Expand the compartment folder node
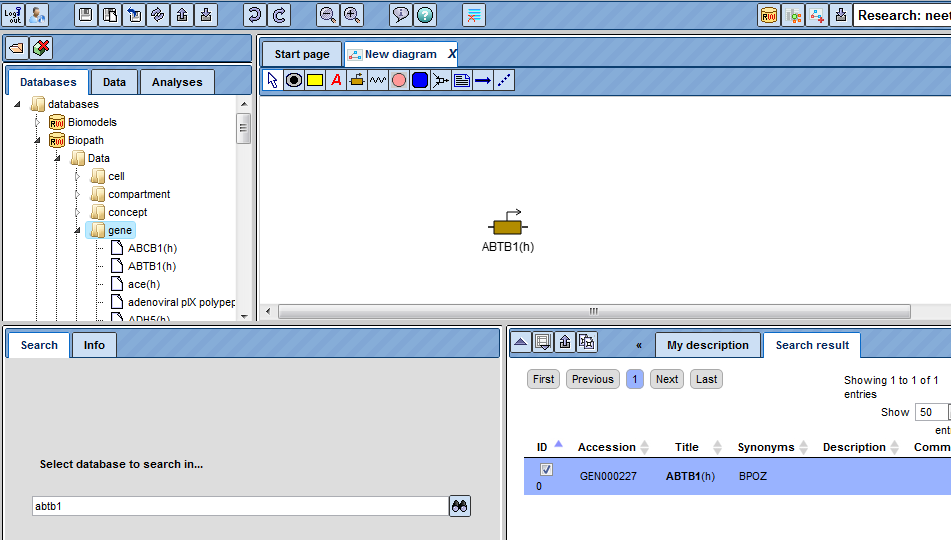Viewport: 951px width, 540px height. click(x=78, y=195)
